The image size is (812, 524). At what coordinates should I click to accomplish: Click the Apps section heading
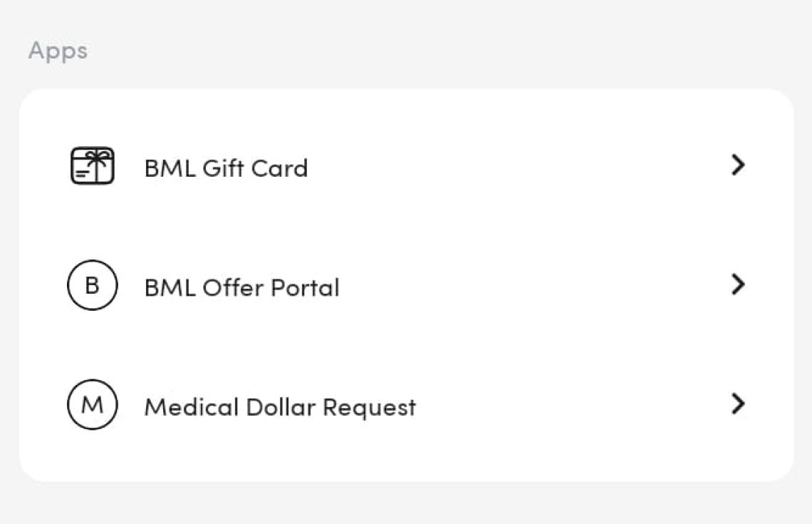click(58, 51)
